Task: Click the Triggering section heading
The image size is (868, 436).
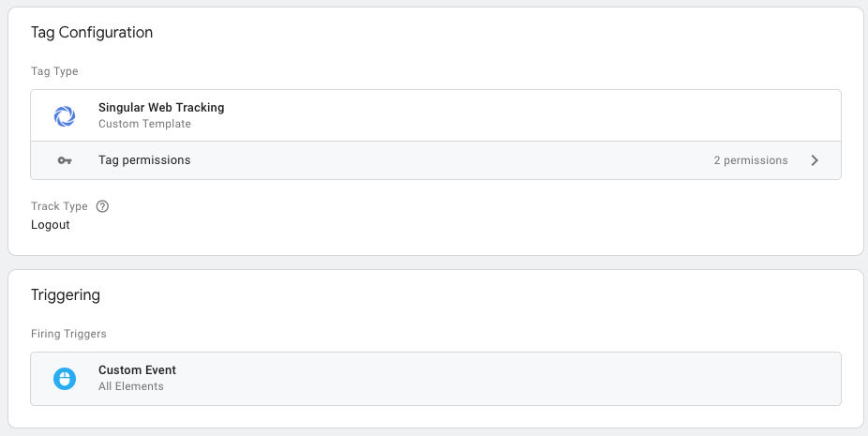Action: 66,295
